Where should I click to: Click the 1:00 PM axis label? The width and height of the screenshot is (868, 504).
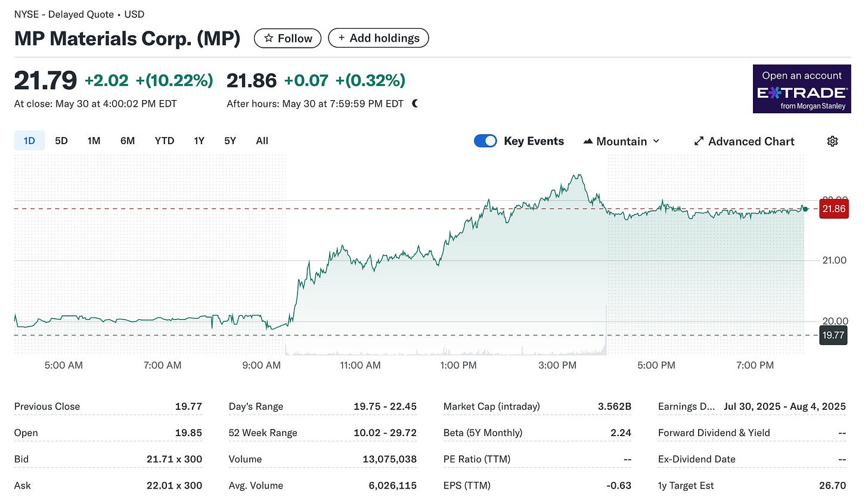tap(458, 365)
